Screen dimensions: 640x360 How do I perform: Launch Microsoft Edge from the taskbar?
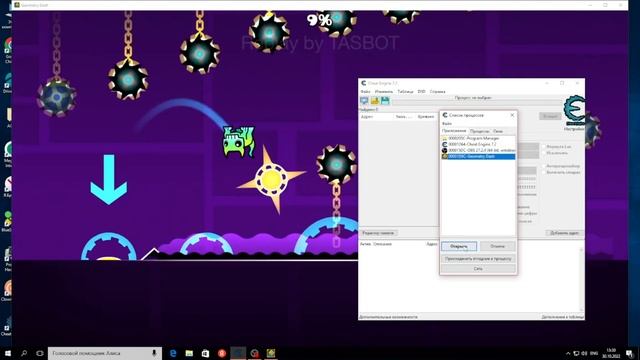(173, 353)
